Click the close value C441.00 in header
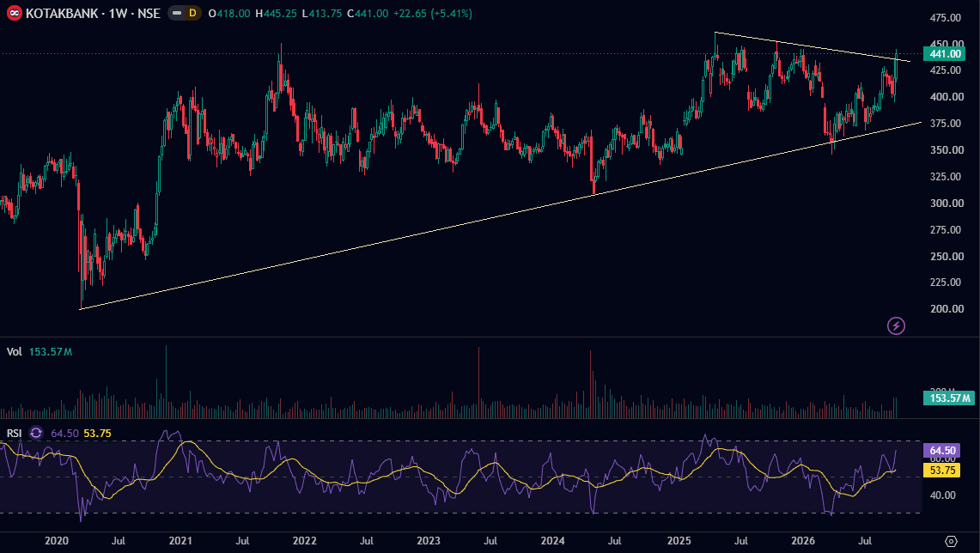Screen dimensions: 980x553 367,13
